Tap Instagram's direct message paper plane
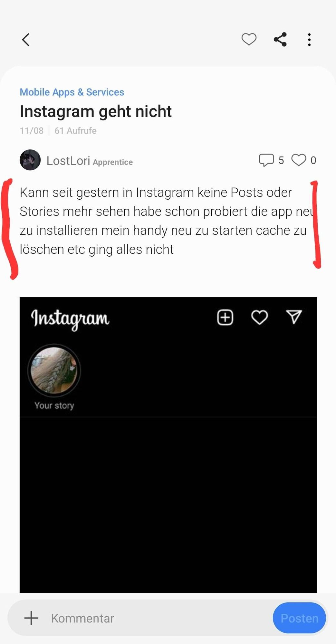The height and width of the screenshot is (644, 336). click(x=294, y=317)
